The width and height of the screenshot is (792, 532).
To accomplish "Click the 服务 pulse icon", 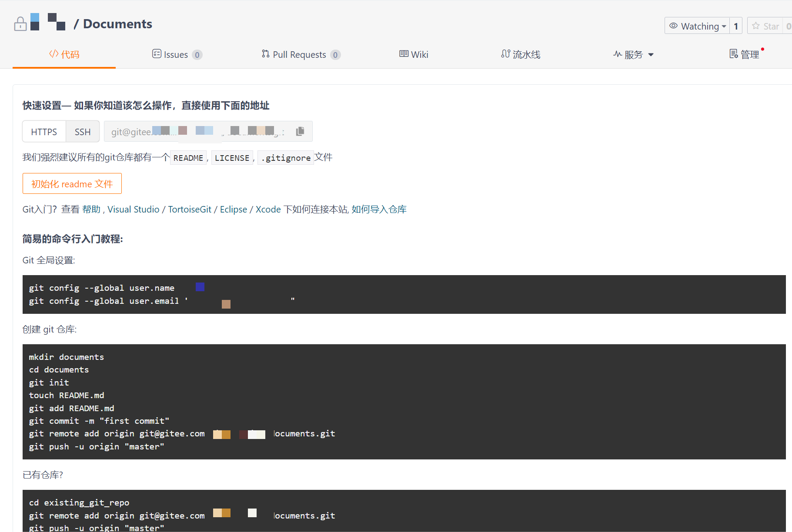I will coord(618,54).
